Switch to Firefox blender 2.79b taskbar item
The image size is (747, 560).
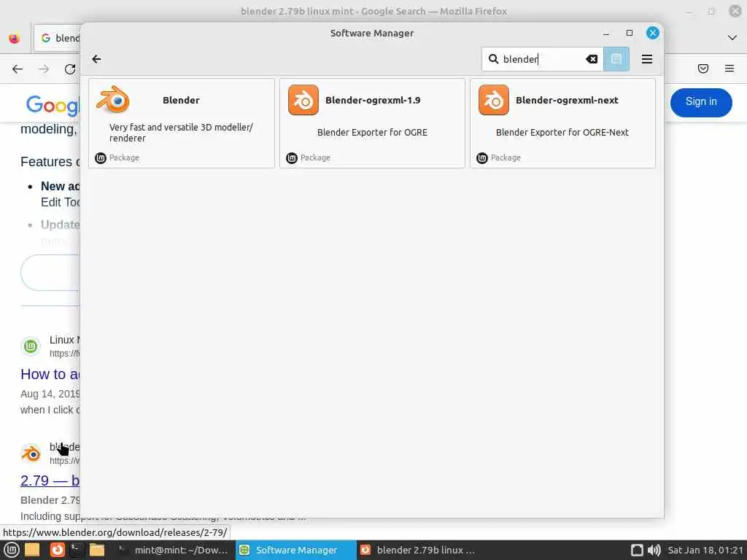(417, 550)
